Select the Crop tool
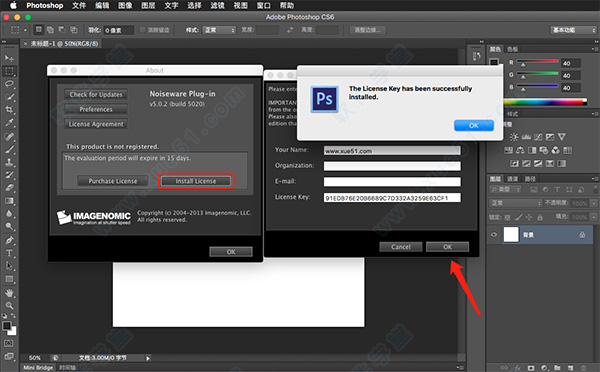The image size is (600, 372). point(9,110)
